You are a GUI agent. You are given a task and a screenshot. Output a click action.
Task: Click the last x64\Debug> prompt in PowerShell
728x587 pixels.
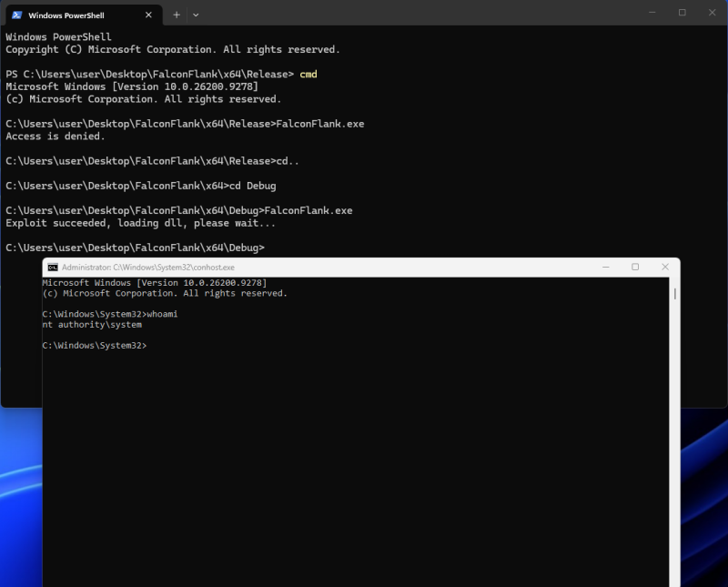click(x=135, y=248)
